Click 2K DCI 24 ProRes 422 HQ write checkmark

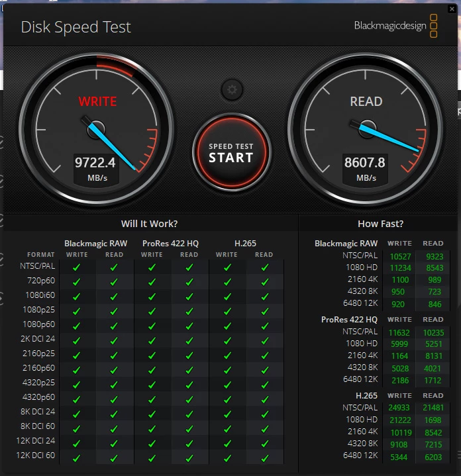click(152, 340)
